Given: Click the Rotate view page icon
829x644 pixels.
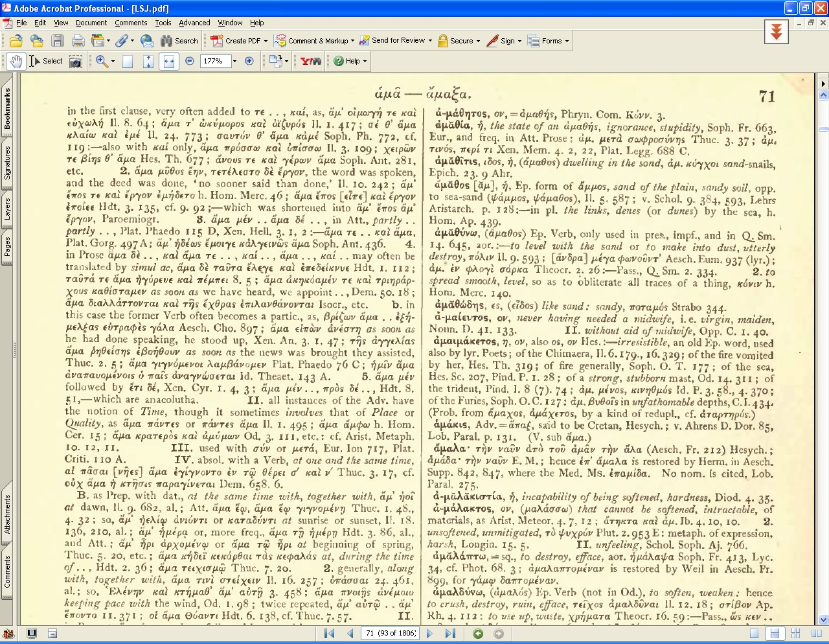Looking at the screenshot, I should pyautogui.click(x=275, y=61).
